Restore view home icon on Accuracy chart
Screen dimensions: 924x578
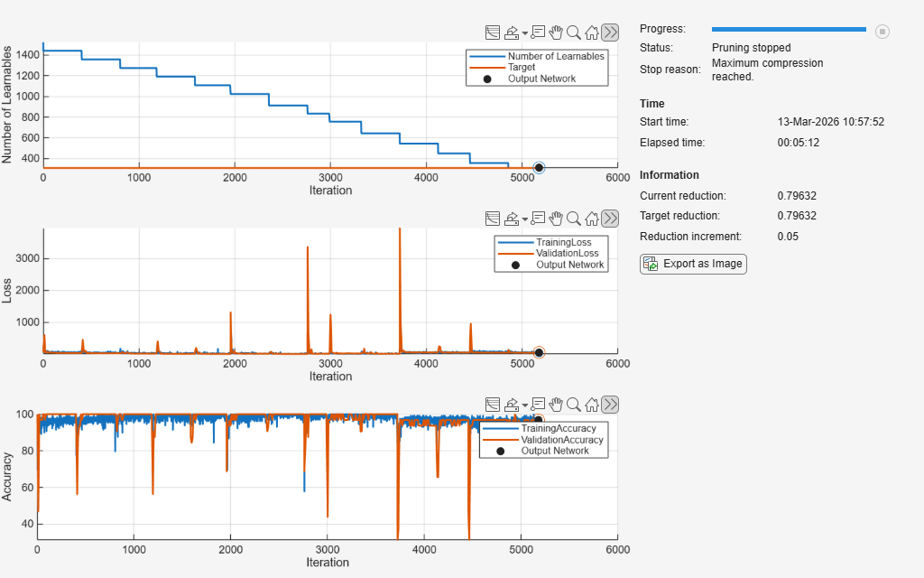point(592,405)
